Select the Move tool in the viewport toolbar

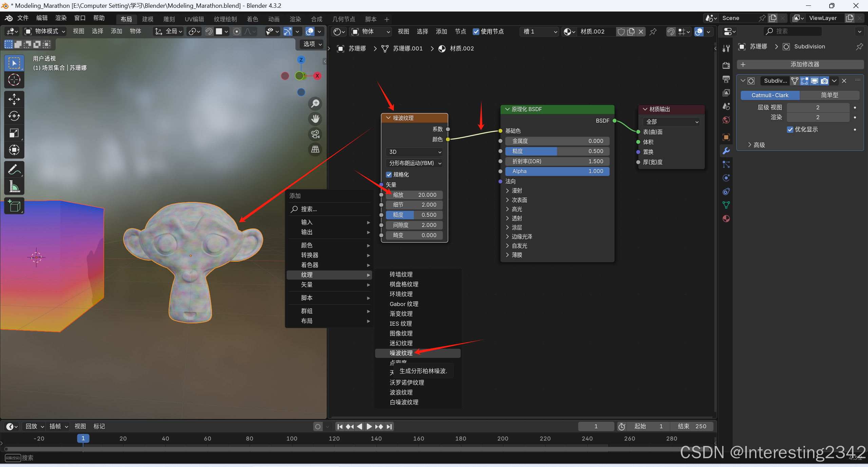pos(14,99)
